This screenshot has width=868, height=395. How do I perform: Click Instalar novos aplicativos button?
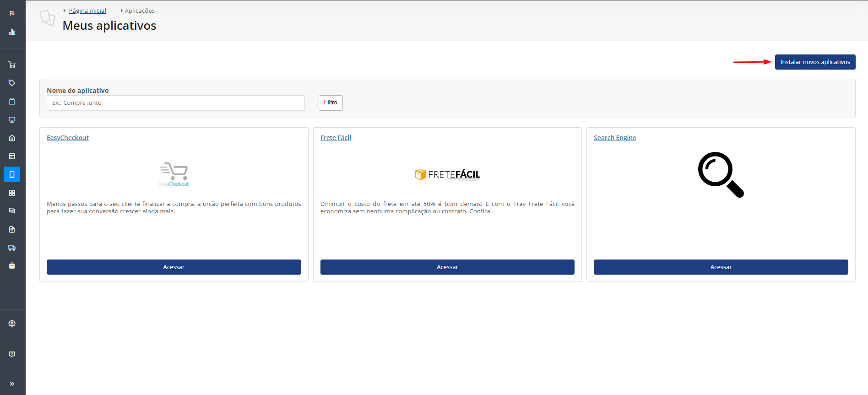(x=815, y=62)
